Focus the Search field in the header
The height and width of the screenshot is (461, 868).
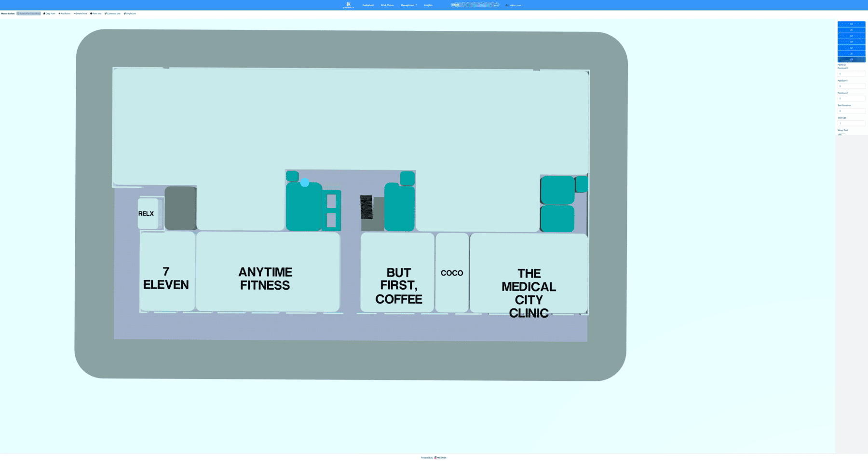point(475,5)
